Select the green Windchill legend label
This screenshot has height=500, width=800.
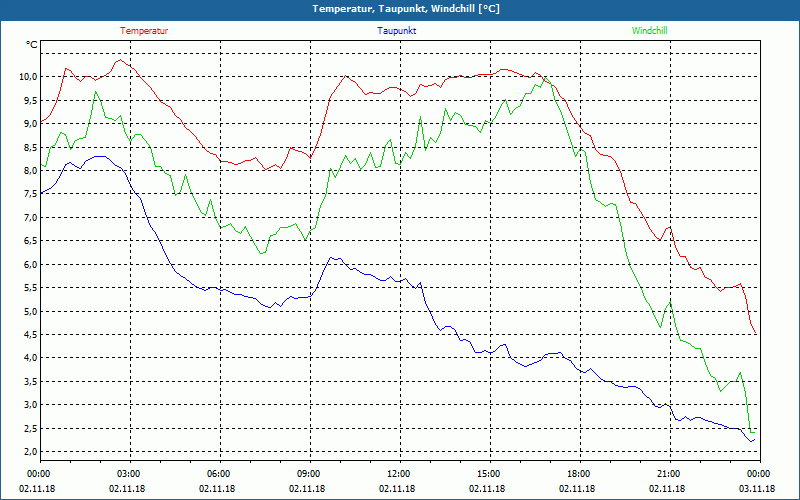pyautogui.click(x=649, y=31)
